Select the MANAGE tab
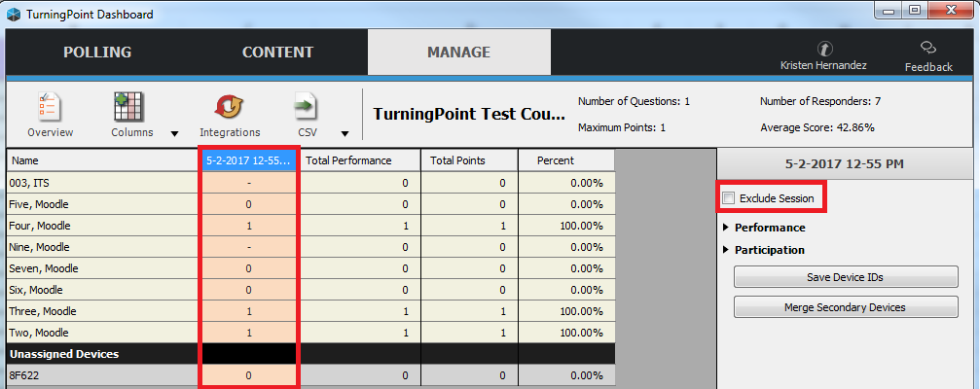 [x=458, y=53]
